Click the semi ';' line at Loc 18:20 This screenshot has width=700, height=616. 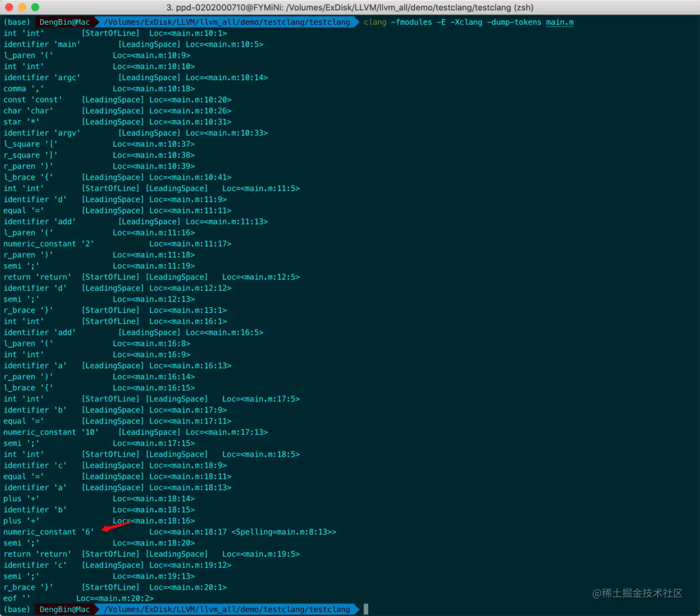[x=99, y=543]
